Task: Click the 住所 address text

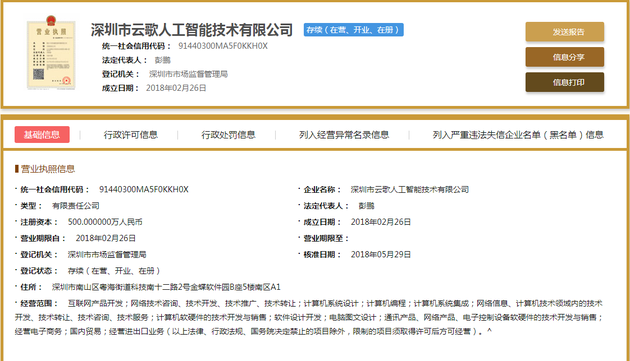Action: (166, 287)
